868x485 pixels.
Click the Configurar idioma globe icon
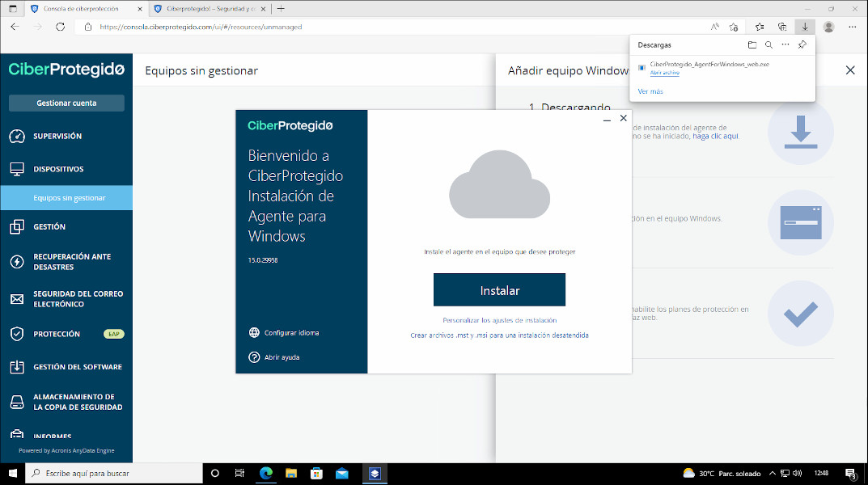[253, 332]
